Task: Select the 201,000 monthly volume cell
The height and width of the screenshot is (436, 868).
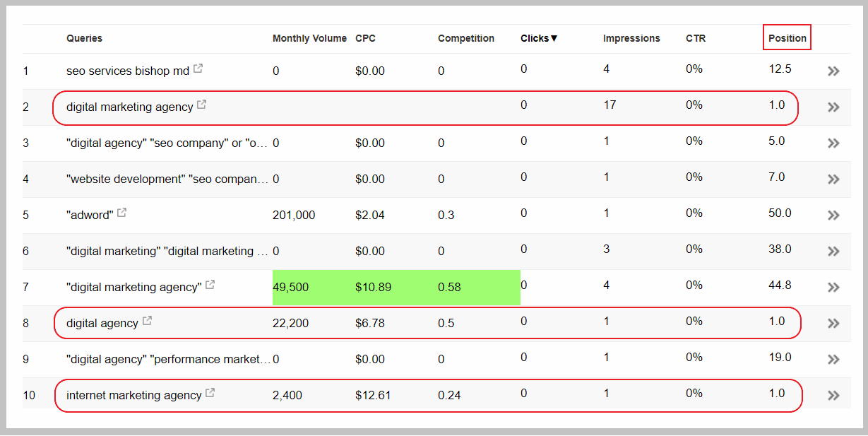Action: pos(294,215)
